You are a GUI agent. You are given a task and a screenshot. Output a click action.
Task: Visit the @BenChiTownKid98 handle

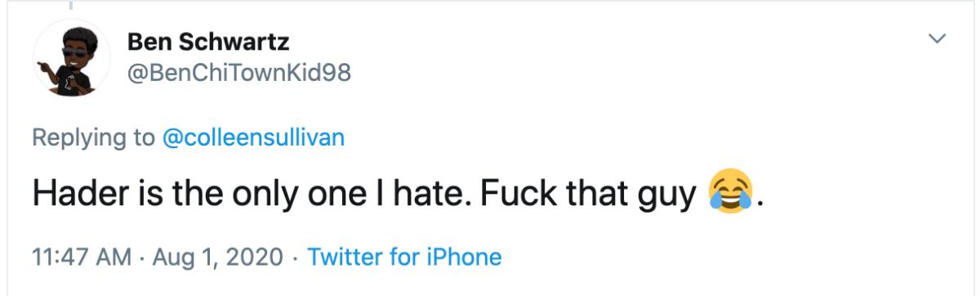tap(239, 73)
